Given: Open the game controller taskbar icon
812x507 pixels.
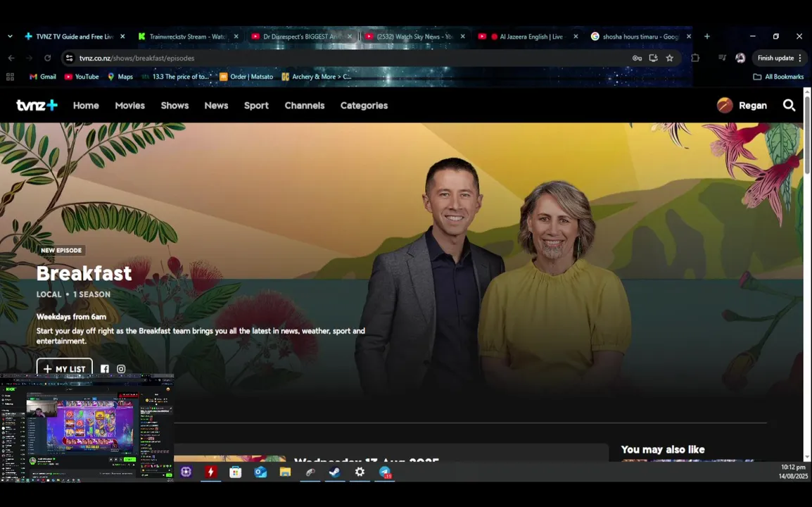Looking at the screenshot, I should [310, 472].
